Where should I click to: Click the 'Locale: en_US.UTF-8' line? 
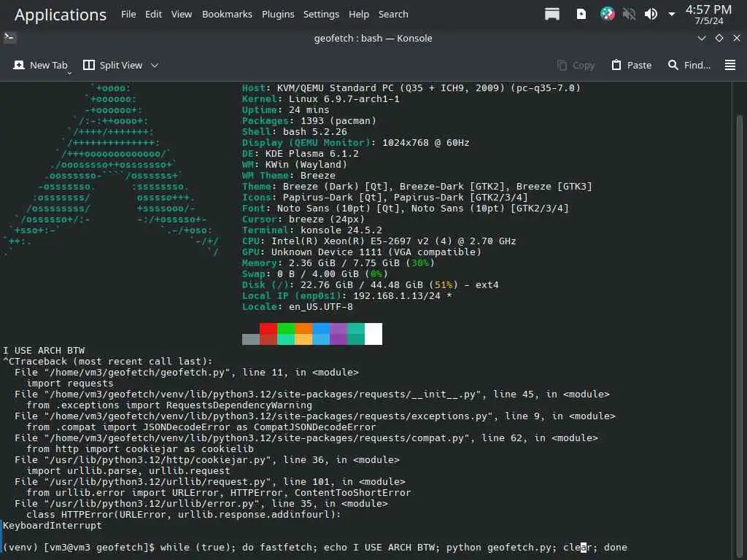[298, 307]
